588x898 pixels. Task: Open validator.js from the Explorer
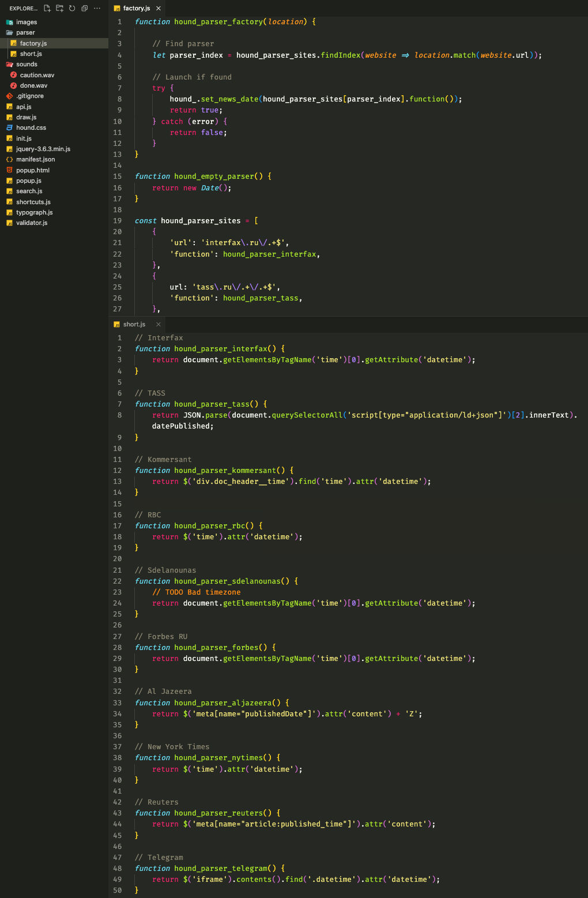coord(54,223)
